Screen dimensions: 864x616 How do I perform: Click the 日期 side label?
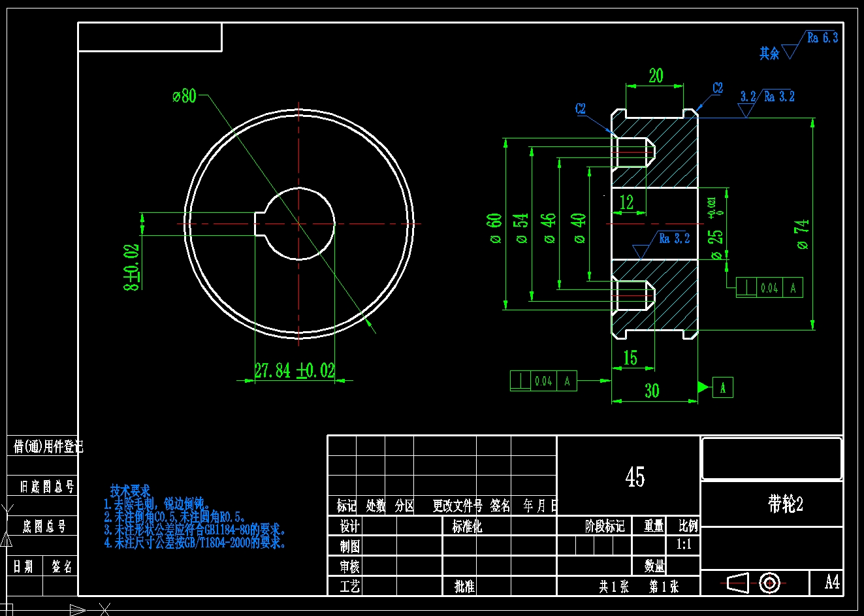pos(24,566)
